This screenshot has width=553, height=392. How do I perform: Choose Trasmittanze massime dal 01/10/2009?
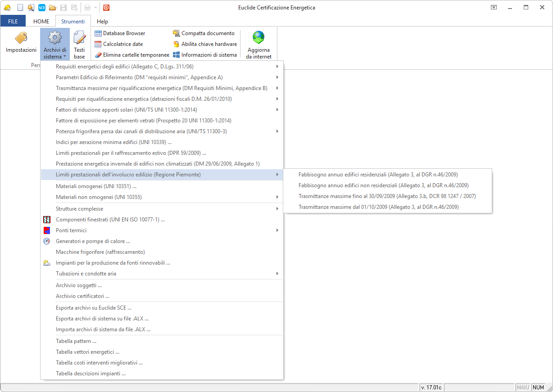click(378, 207)
